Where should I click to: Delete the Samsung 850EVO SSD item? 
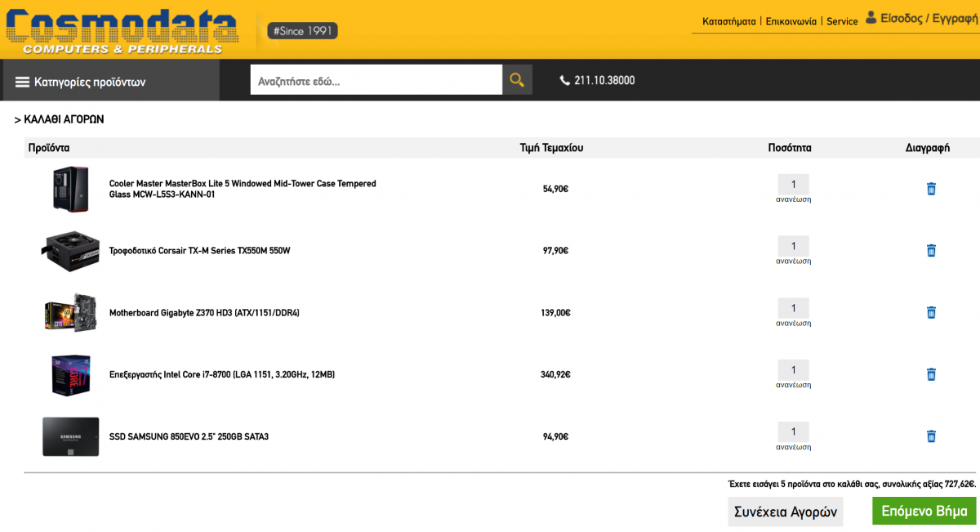(930, 436)
